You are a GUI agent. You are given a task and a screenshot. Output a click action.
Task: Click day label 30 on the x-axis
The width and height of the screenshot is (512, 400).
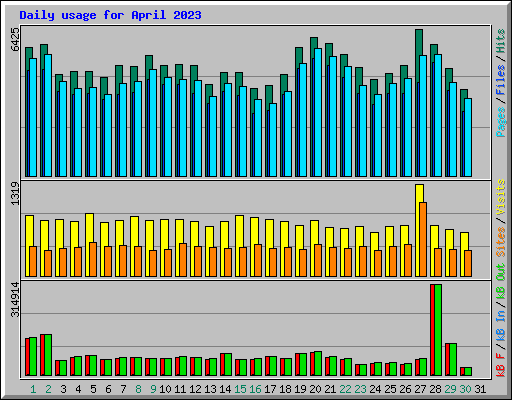(465, 389)
